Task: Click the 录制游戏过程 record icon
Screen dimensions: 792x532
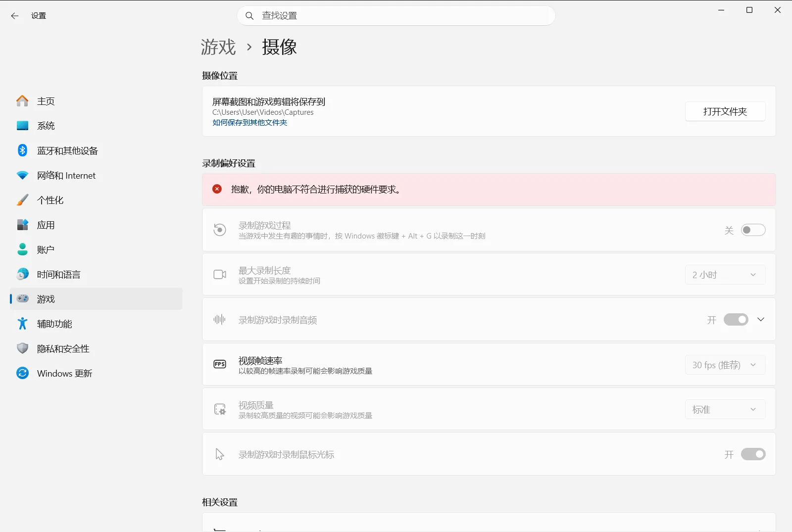Action: click(x=220, y=230)
